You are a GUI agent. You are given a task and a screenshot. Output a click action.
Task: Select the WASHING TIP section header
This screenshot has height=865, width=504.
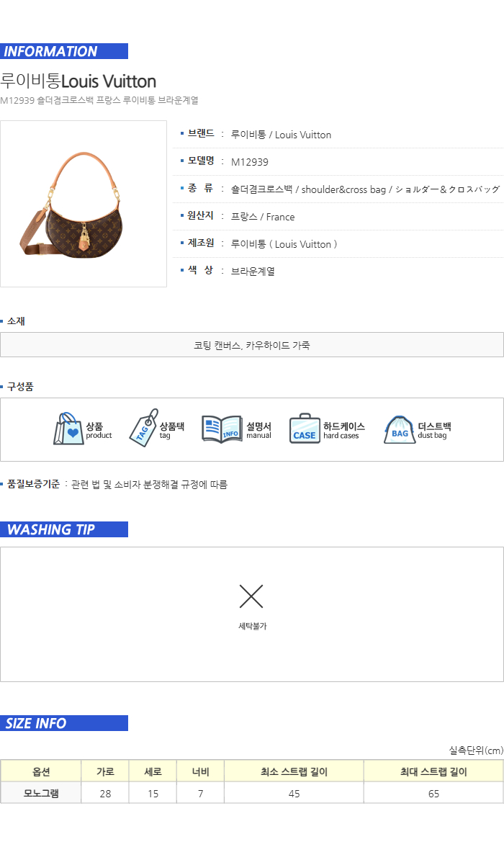point(64,529)
